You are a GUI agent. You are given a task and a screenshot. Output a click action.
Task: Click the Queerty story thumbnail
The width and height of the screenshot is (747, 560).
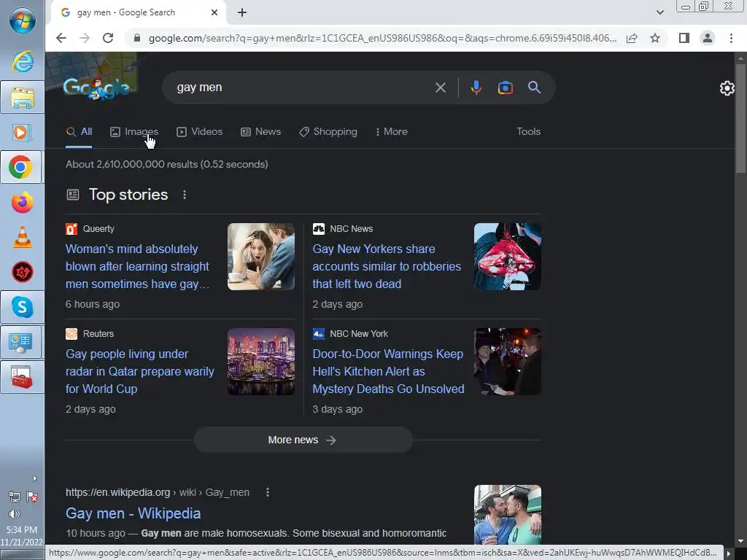click(x=261, y=257)
